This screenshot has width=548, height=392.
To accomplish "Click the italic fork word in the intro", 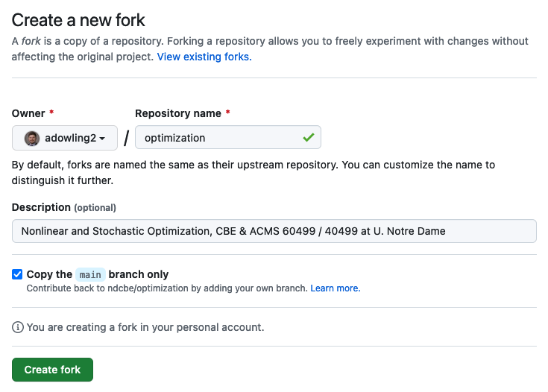I will click(x=31, y=41).
